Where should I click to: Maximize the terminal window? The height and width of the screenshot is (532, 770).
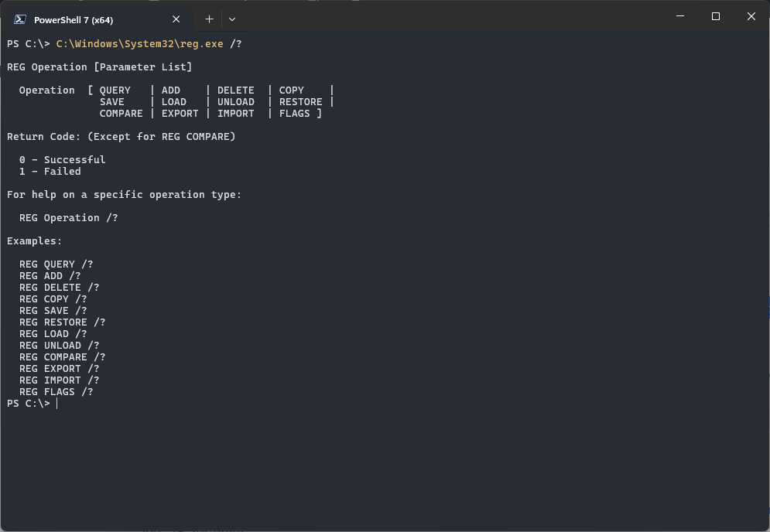716,16
